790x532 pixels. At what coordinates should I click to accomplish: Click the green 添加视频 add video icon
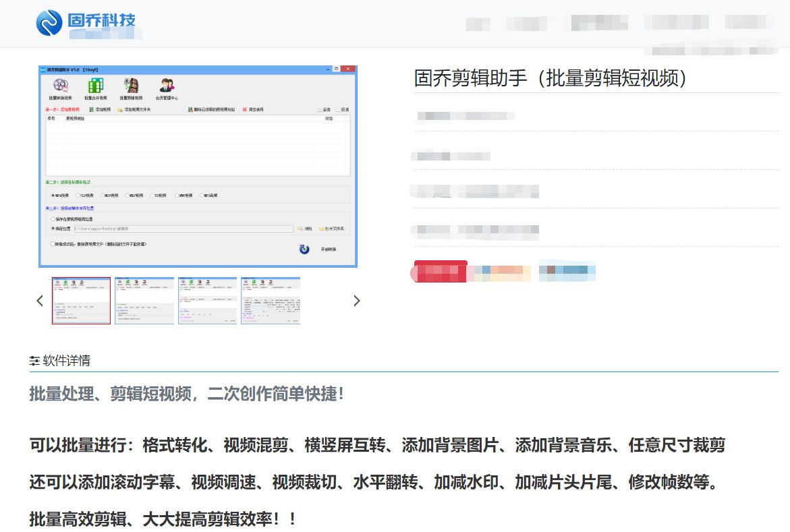pos(92,109)
